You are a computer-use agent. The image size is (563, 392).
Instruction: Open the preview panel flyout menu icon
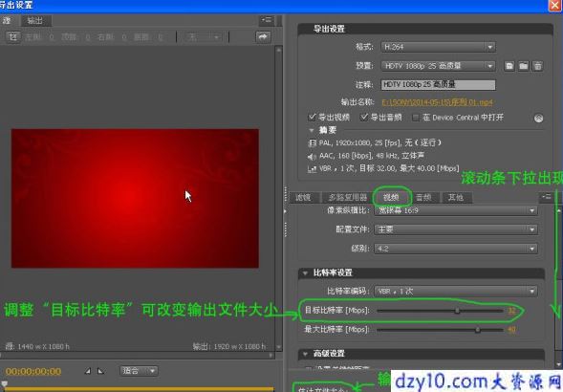[267, 20]
